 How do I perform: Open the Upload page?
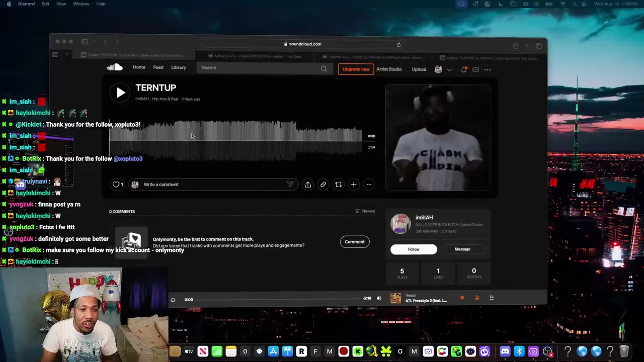pos(419,69)
